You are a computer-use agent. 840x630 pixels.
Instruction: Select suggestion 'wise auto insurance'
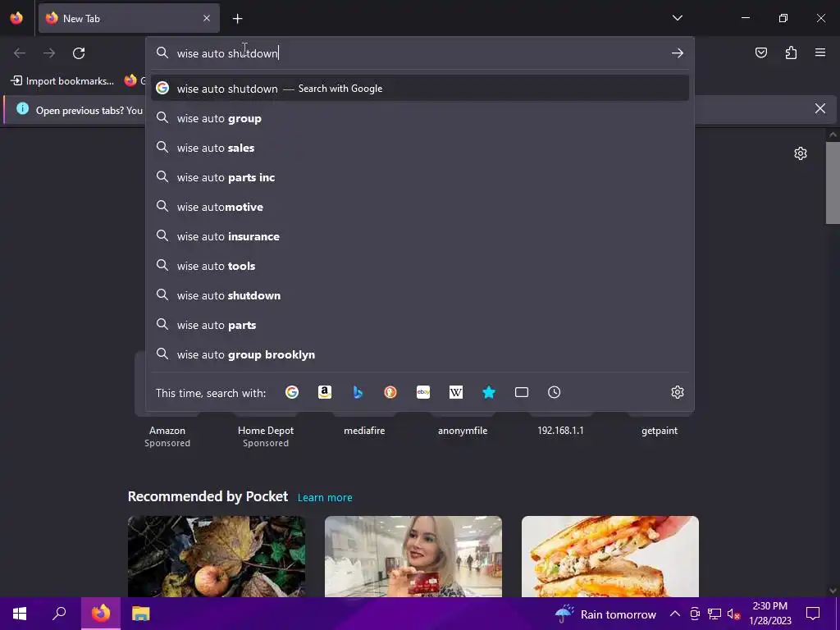[420, 236]
